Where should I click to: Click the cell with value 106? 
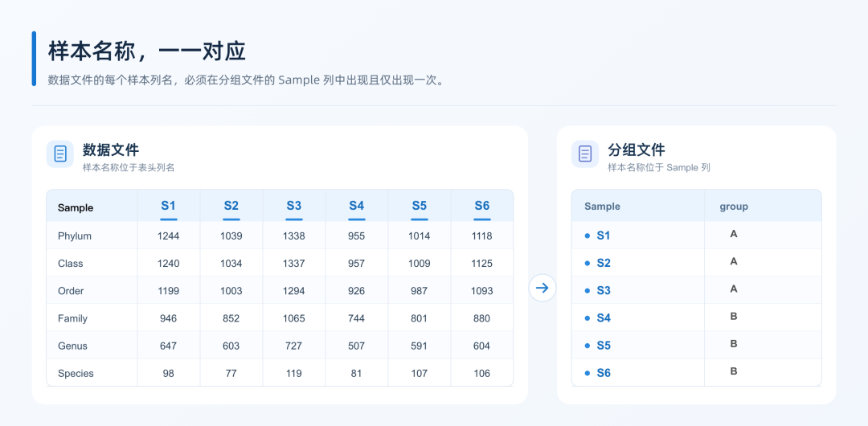(482, 374)
